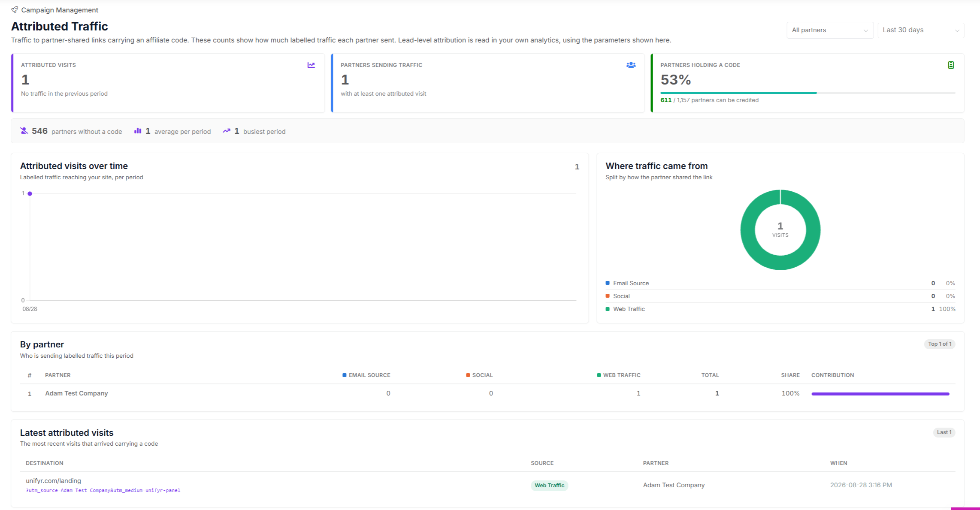Click the Top 1 of 1 badge

(940, 344)
